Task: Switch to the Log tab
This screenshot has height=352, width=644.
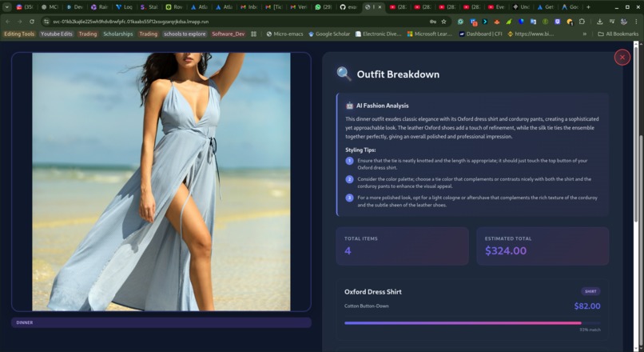Action: click(x=125, y=7)
